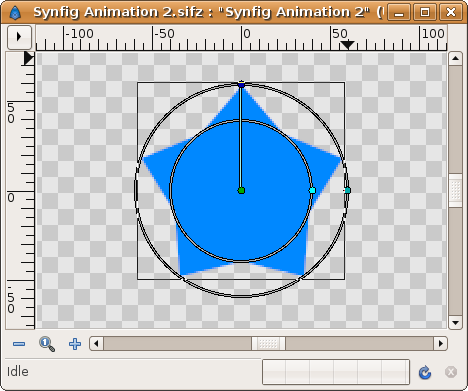The image size is (468, 391).
Task: Click the blue refresh render icon
Action: 425,372
